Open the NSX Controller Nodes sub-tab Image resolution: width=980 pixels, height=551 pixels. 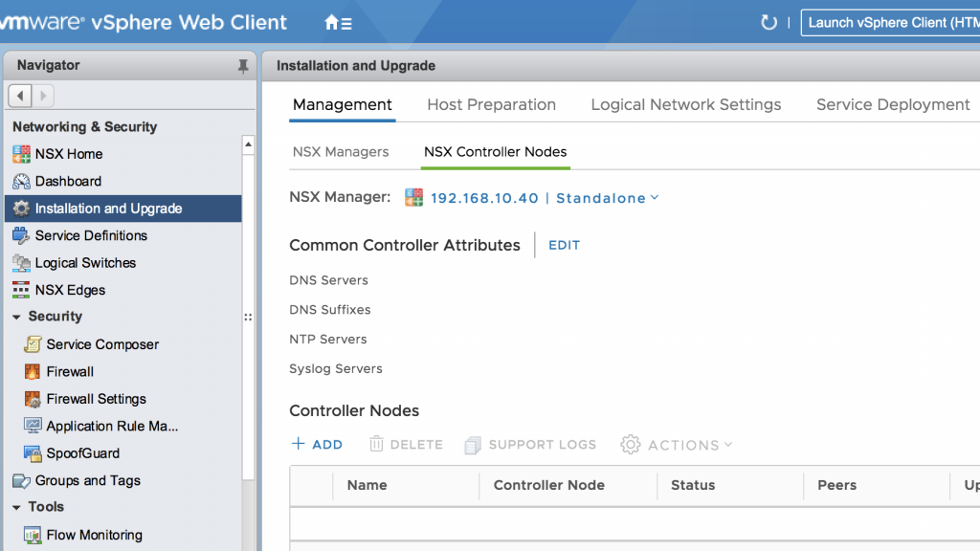495,152
